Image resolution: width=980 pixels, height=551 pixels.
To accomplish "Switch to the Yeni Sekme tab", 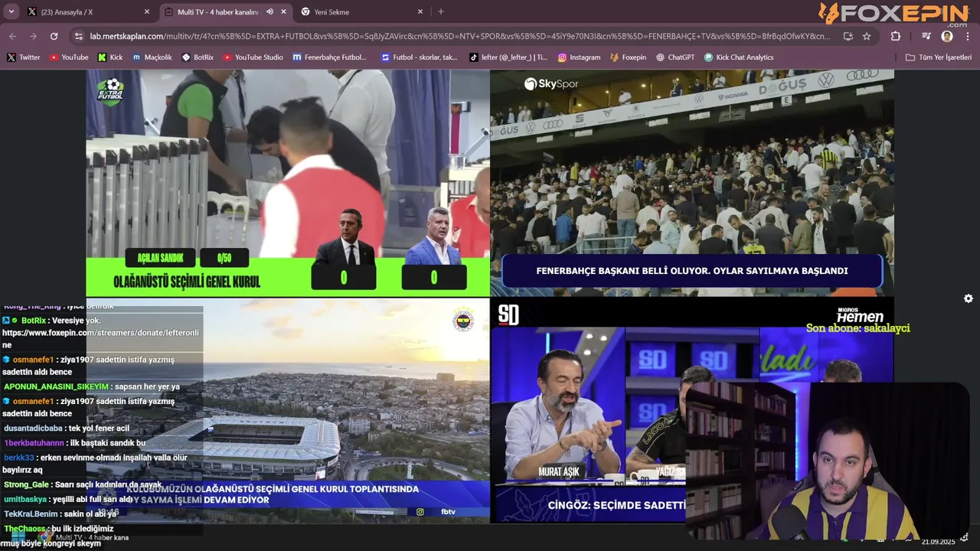I will (x=361, y=11).
